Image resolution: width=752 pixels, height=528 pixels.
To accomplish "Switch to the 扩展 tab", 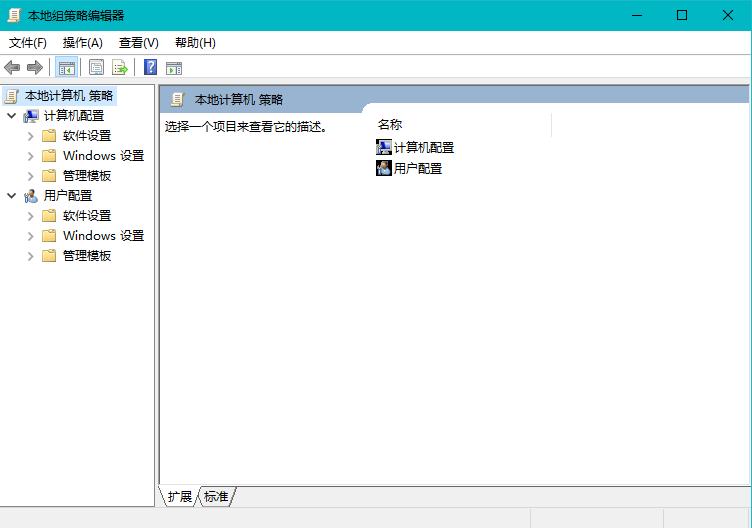I will (180, 496).
